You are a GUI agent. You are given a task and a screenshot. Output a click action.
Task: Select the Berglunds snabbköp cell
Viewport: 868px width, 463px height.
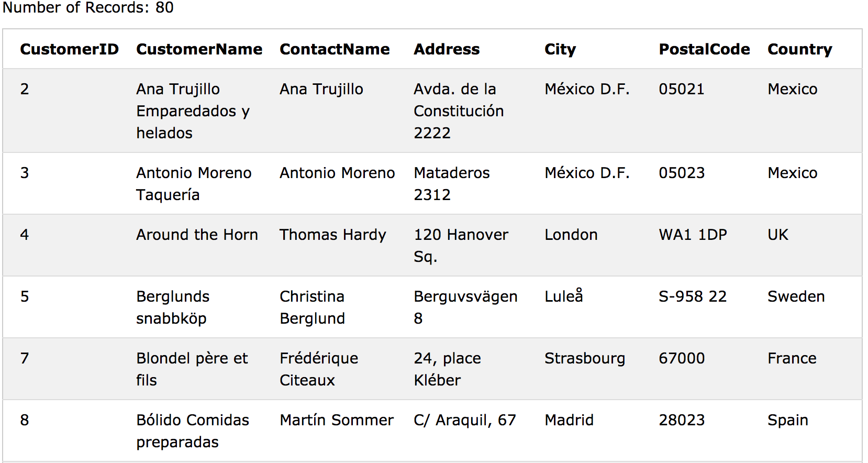(x=173, y=307)
